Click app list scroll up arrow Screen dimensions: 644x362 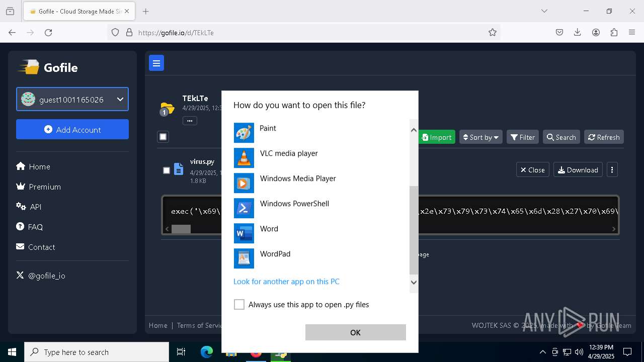414,130
